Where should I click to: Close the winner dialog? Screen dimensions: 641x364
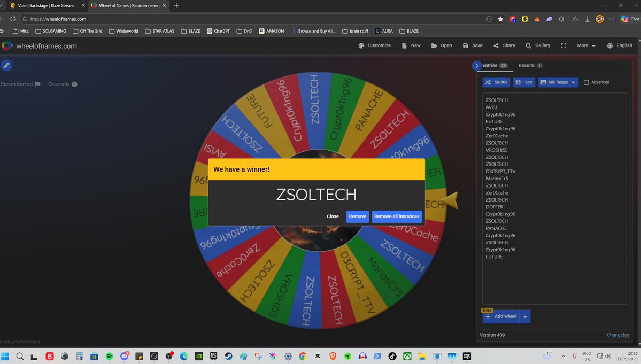(333, 216)
